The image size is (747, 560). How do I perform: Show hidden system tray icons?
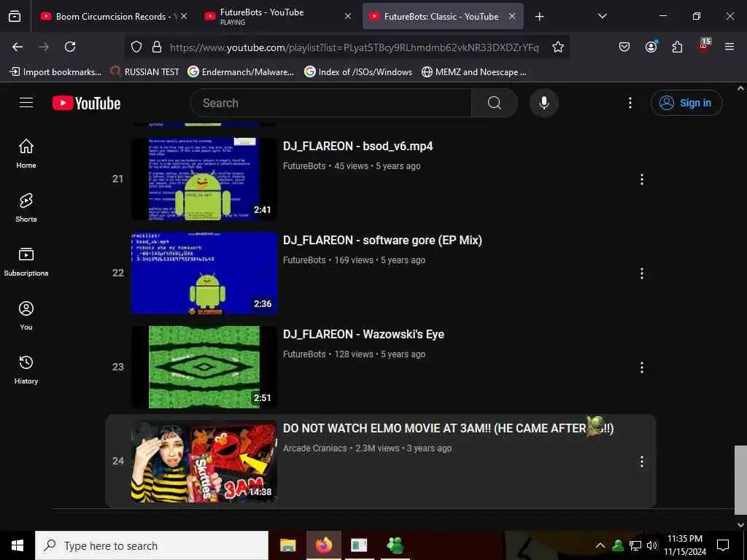click(600, 545)
